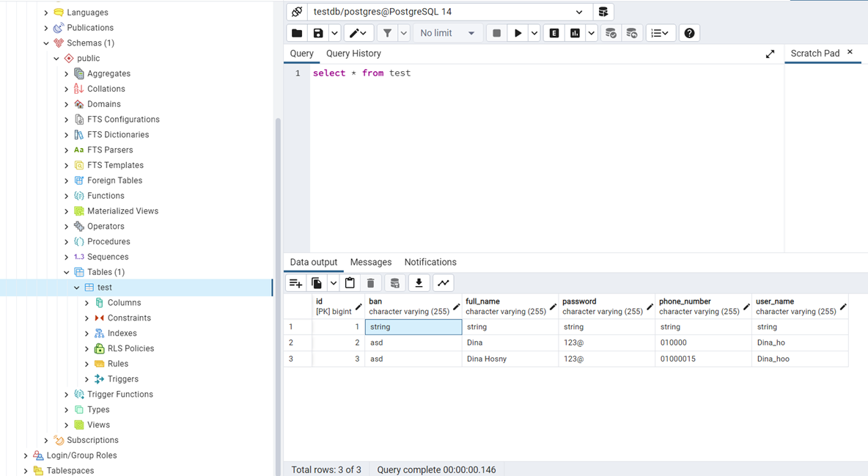Delete the selected row from results
868x476 pixels.
pos(370,282)
